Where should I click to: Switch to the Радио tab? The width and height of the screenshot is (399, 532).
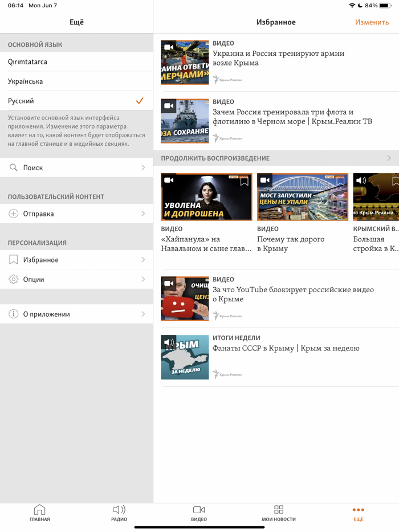[119, 513]
